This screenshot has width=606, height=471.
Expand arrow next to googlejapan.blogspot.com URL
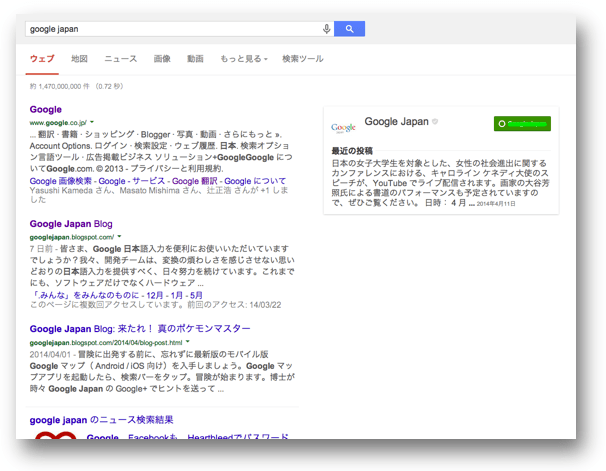(x=119, y=236)
